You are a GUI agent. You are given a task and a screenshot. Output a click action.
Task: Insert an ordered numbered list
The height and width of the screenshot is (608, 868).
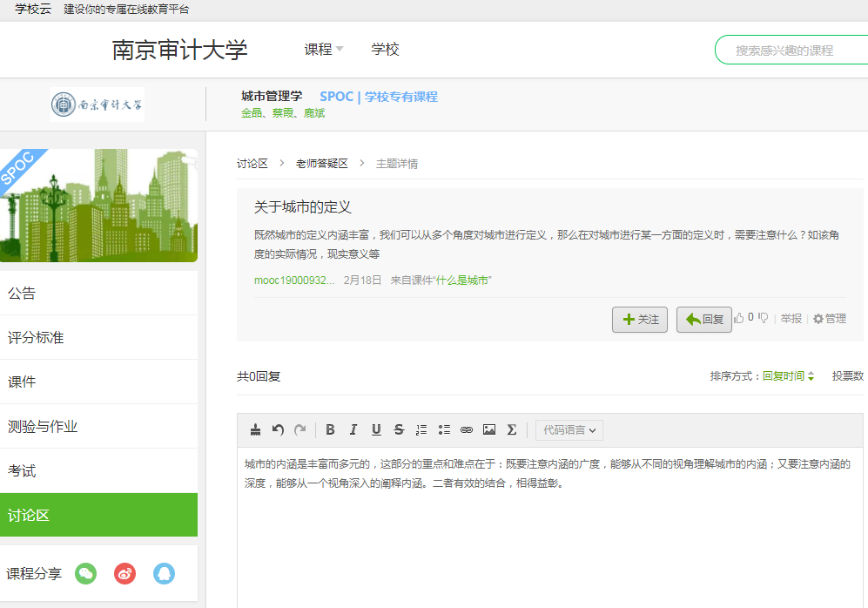pos(421,429)
